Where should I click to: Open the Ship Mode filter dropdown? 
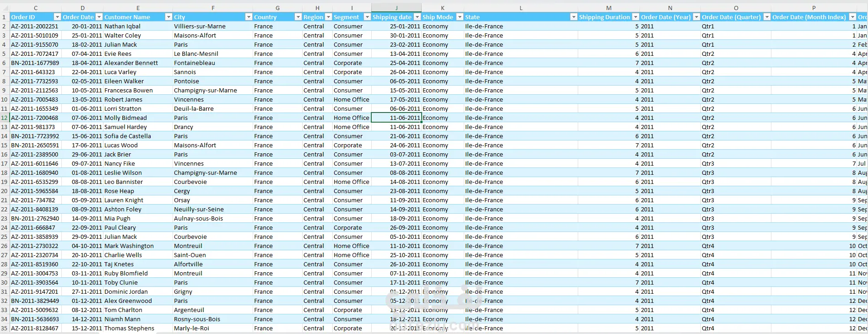[x=460, y=17]
